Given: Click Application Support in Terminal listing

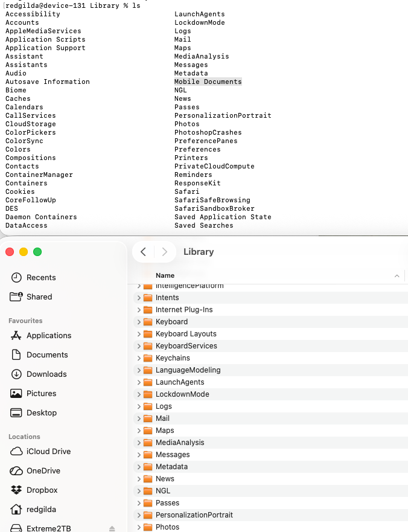Looking at the screenshot, I should point(45,48).
